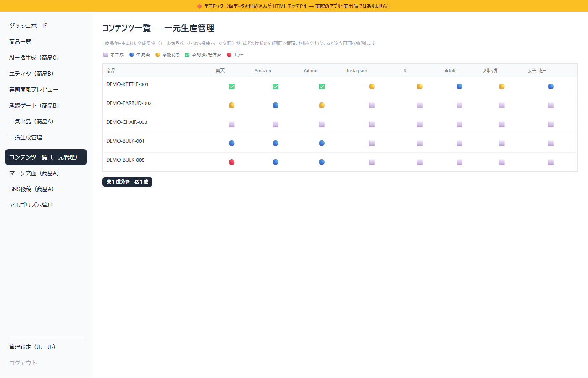Click the 生成済 blue legend dot
The width and height of the screenshot is (588, 378).
tap(131, 55)
